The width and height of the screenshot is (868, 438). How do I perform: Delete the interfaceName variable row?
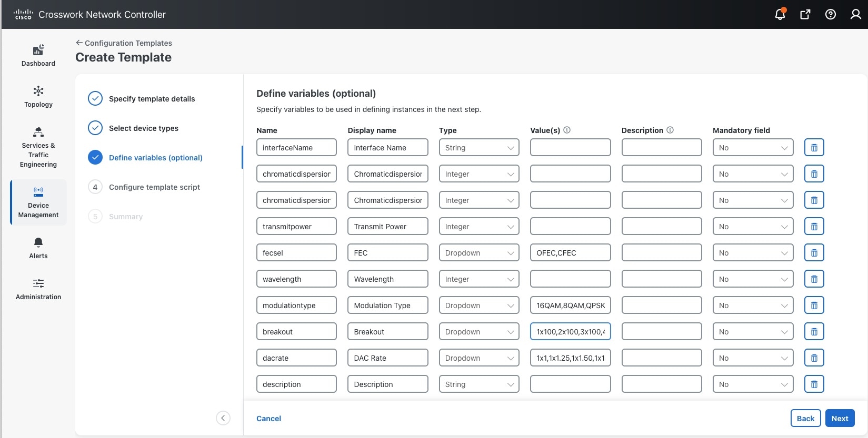[x=814, y=147]
